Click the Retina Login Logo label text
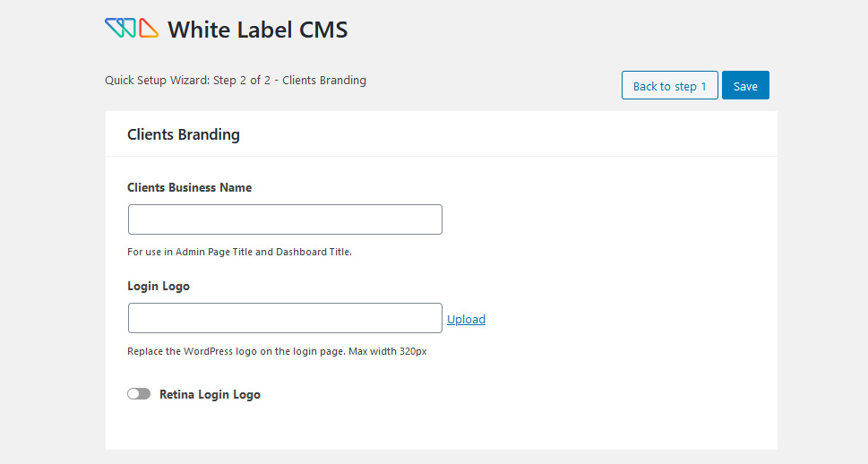The width and height of the screenshot is (868, 464). click(x=210, y=394)
